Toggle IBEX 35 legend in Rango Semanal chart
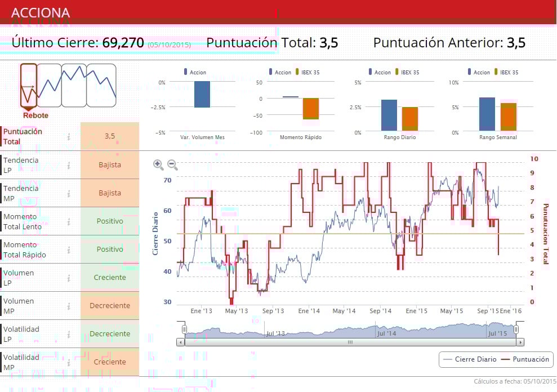Screen dimensions: 557x392 coord(506,72)
